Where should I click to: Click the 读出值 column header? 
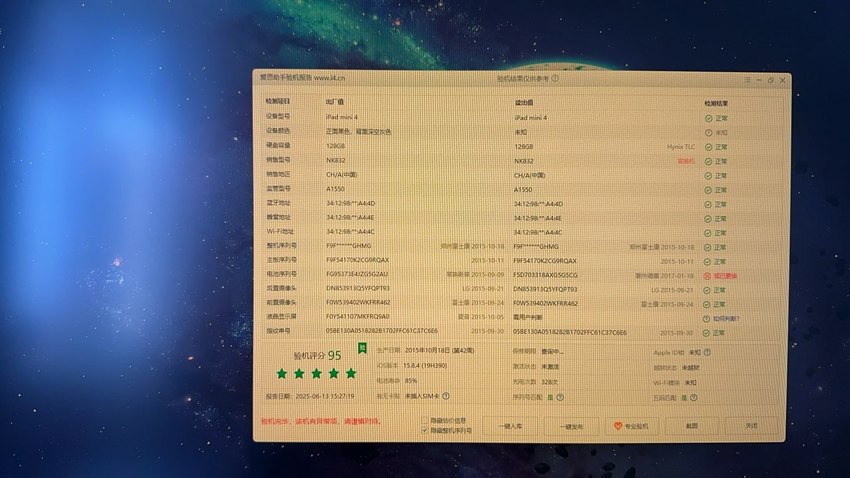[523, 102]
